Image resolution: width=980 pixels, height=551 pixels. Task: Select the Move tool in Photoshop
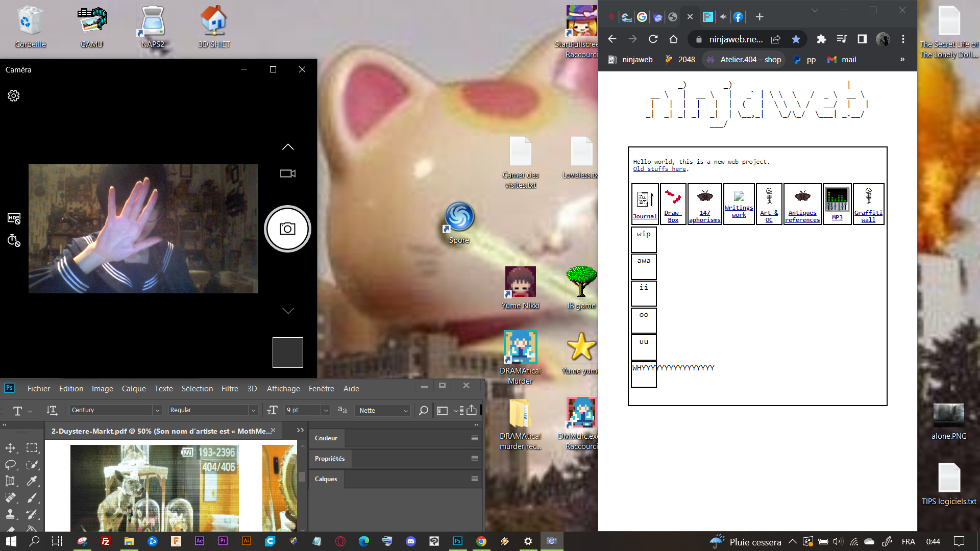point(10,448)
